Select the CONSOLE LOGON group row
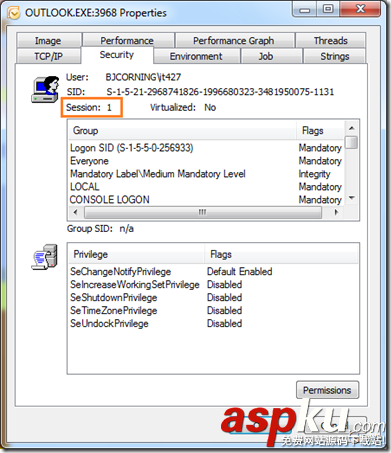 click(206, 200)
